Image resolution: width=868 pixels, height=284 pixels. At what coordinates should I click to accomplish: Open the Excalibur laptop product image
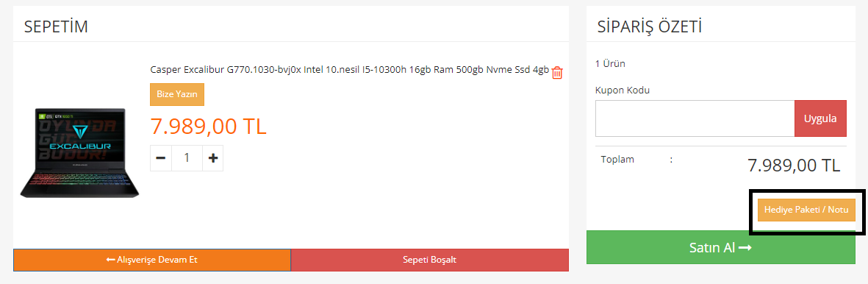(79, 152)
